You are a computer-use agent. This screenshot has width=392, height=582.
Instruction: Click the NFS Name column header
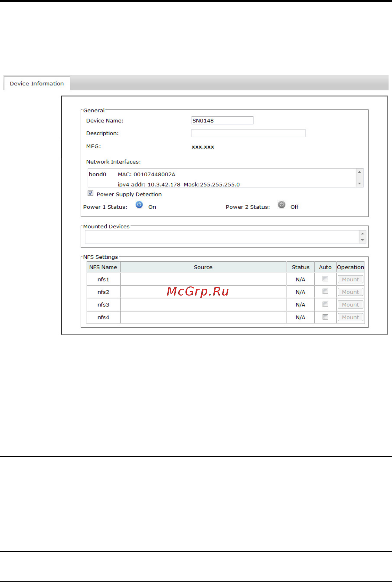tap(103, 267)
